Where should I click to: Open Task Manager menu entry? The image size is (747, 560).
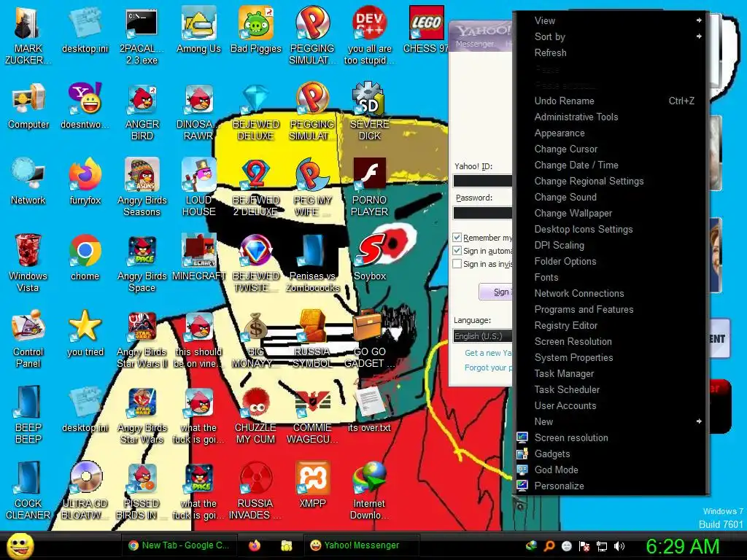pyautogui.click(x=612, y=373)
